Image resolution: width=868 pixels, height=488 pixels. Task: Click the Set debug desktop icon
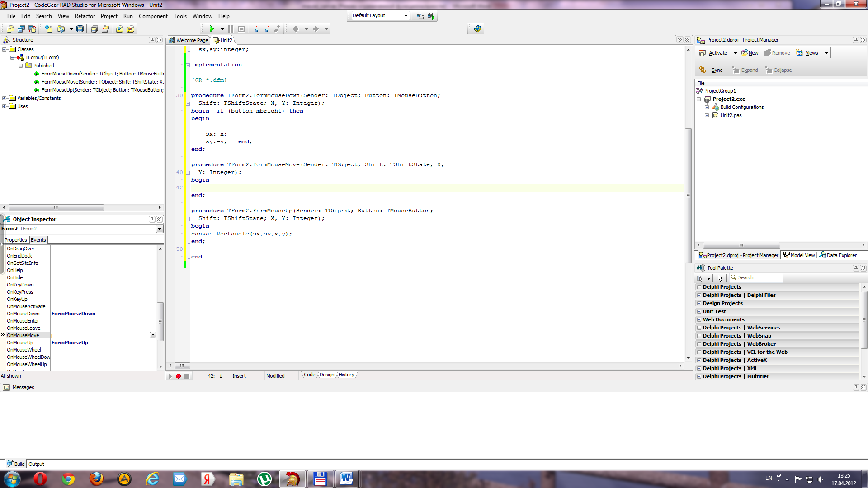click(431, 16)
